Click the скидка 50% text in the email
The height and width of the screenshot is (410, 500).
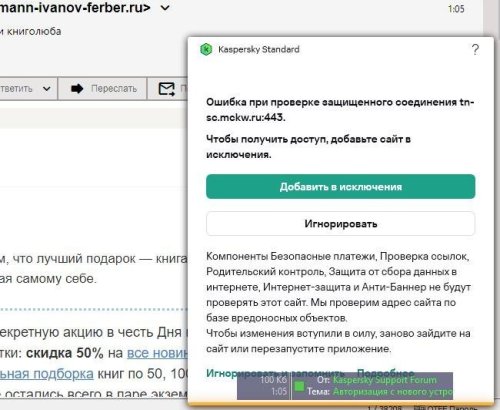pos(65,353)
